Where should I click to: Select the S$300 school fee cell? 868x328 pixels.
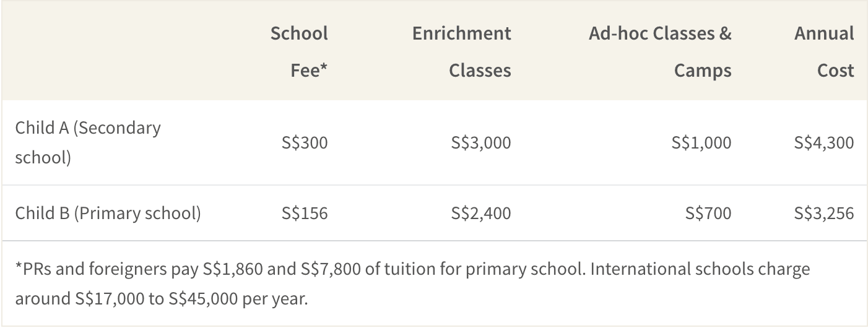tap(305, 143)
